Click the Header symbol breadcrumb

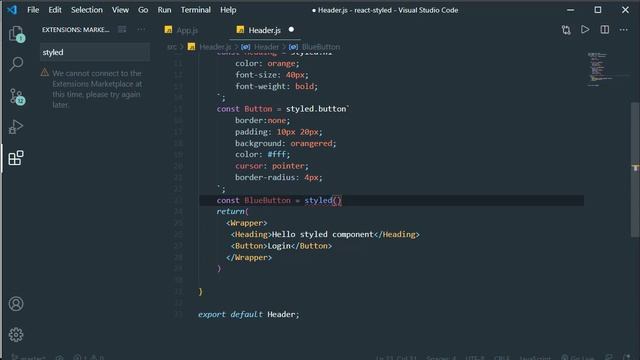click(x=266, y=47)
